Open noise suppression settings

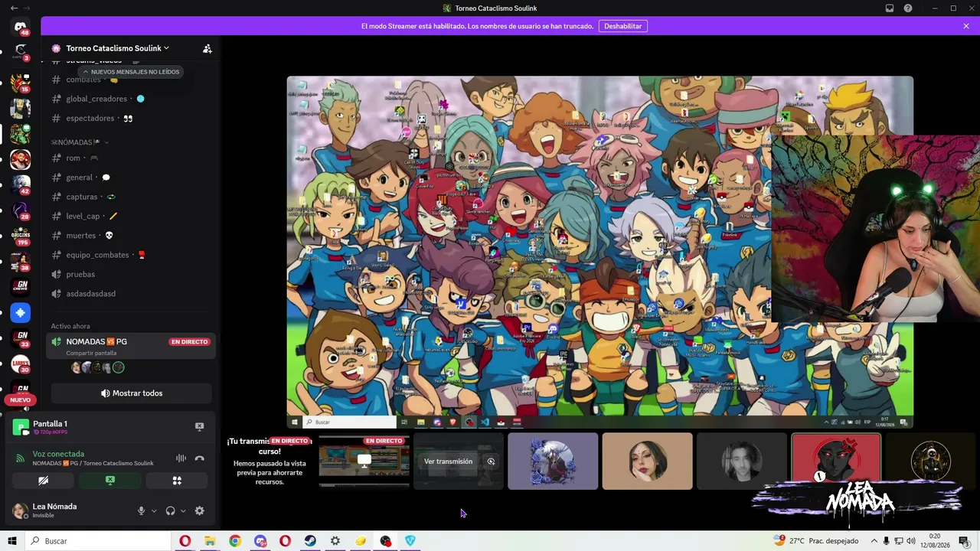pyautogui.click(x=181, y=458)
